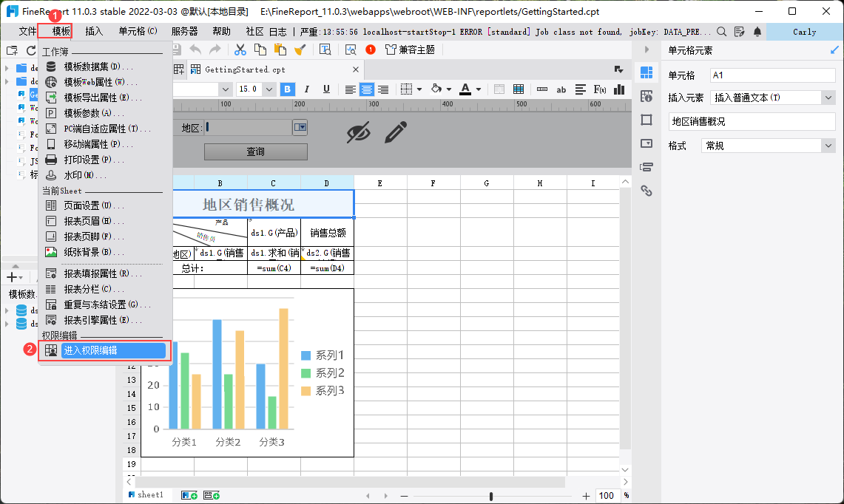
Task: Toggle parameter pane visibility eye icon
Action: coord(359,132)
